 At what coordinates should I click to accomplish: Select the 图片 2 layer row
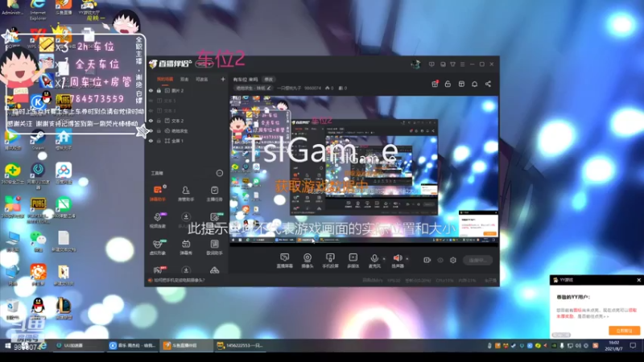(x=187, y=91)
